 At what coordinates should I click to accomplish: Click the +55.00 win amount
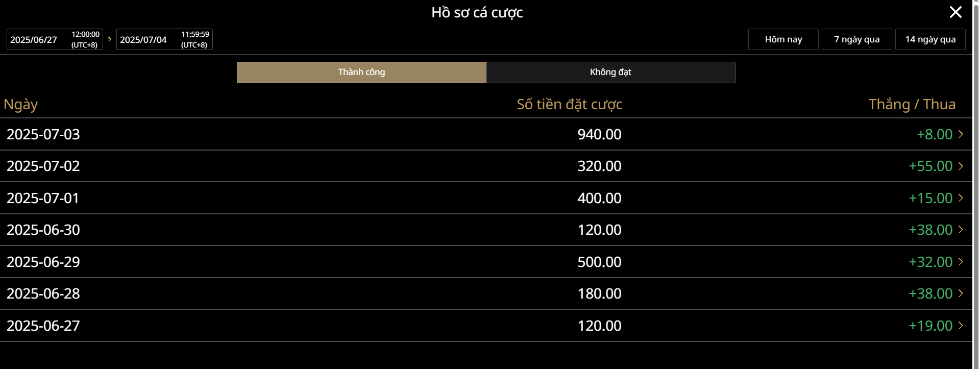pos(930,166)
